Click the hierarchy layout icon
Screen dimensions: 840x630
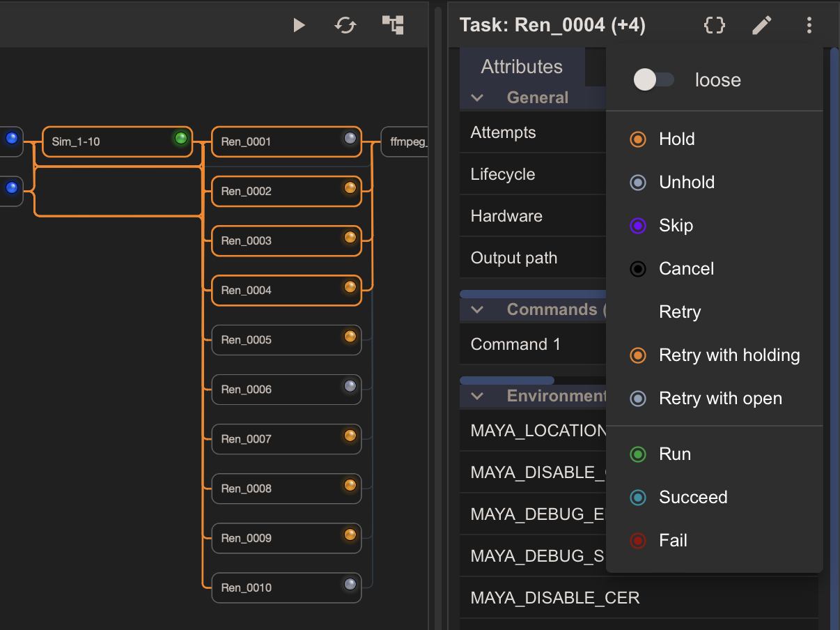tap(393, 25)
